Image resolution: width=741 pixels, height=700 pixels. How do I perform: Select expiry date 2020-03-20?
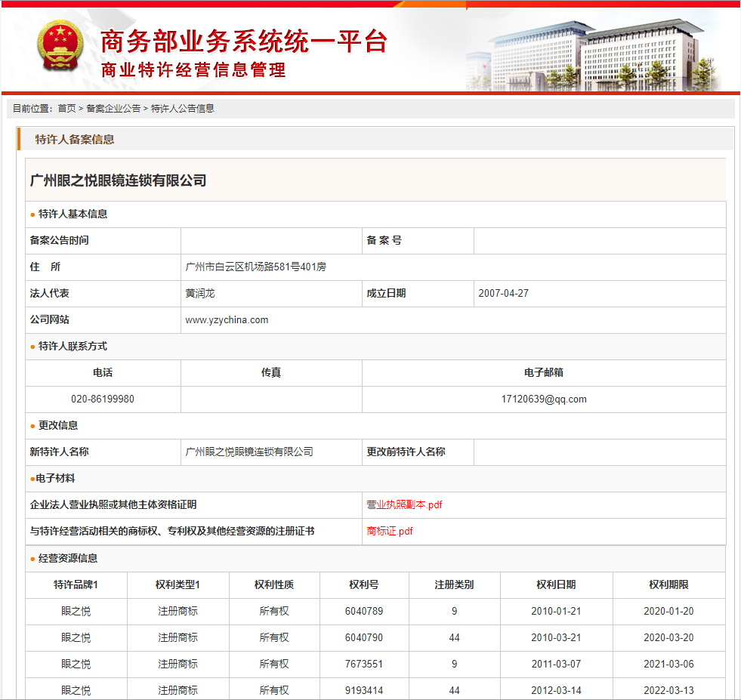pos(668,637)
